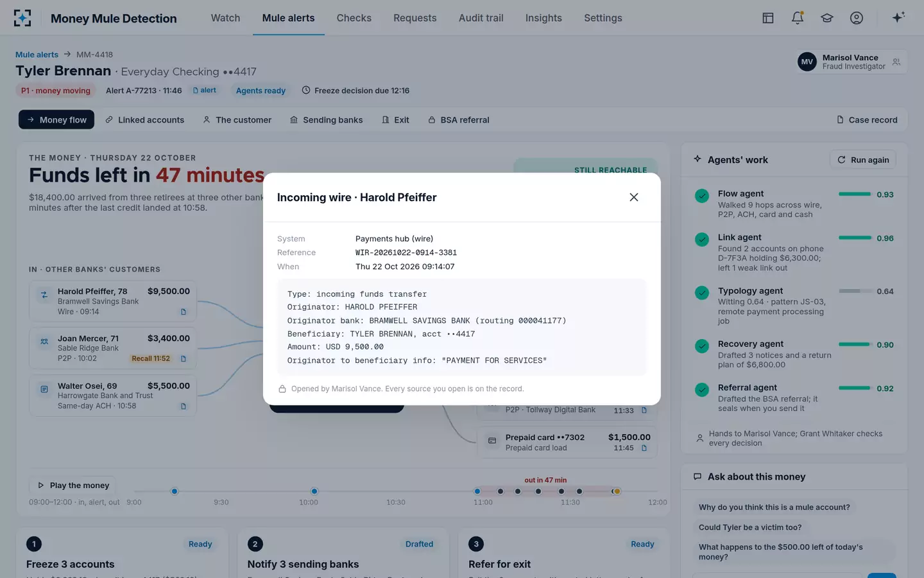Click the P2P icon on Joan Mercer card

(44, 342)
